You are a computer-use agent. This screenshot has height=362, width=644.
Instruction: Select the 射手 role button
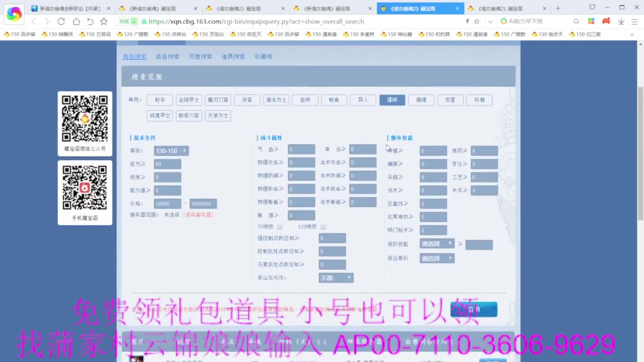(x=159, y=100)
